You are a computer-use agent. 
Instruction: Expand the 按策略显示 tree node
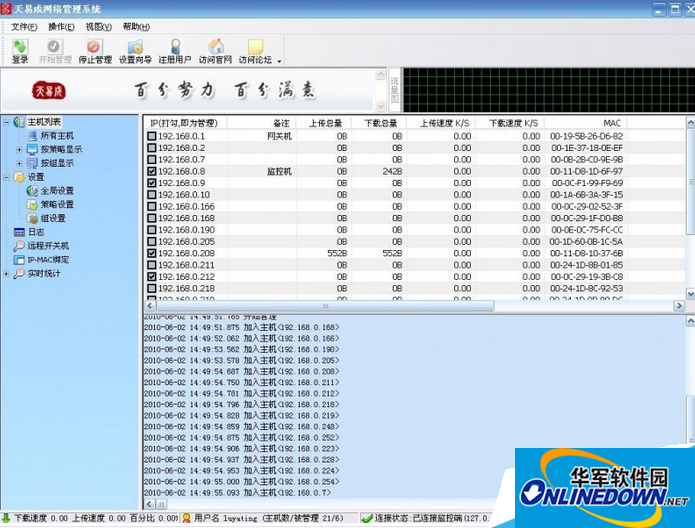pos(19,149)
